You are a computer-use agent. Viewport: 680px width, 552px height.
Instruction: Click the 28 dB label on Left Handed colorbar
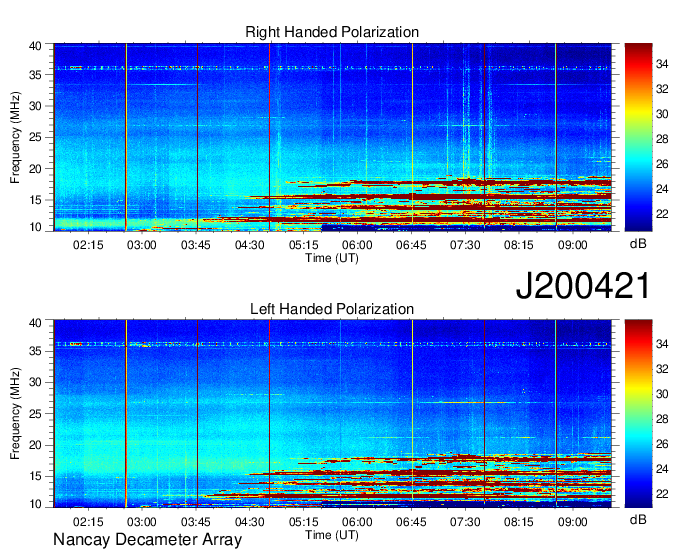662,419
